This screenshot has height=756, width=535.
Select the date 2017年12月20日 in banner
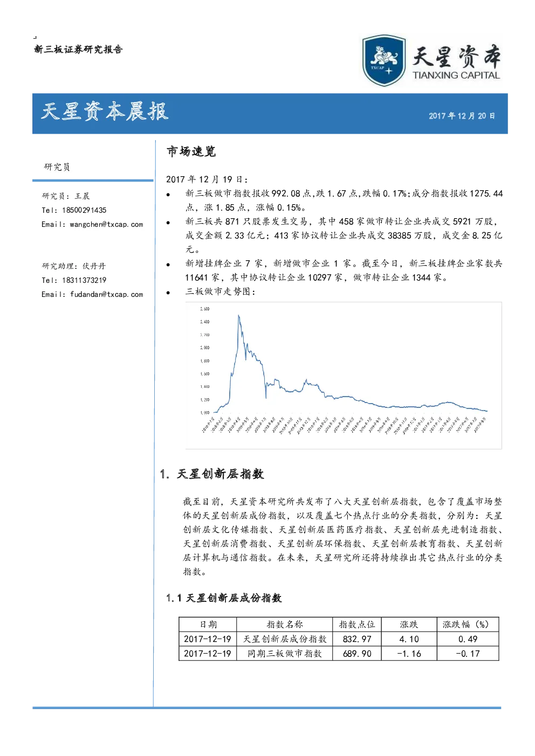[x=462, y=116]
